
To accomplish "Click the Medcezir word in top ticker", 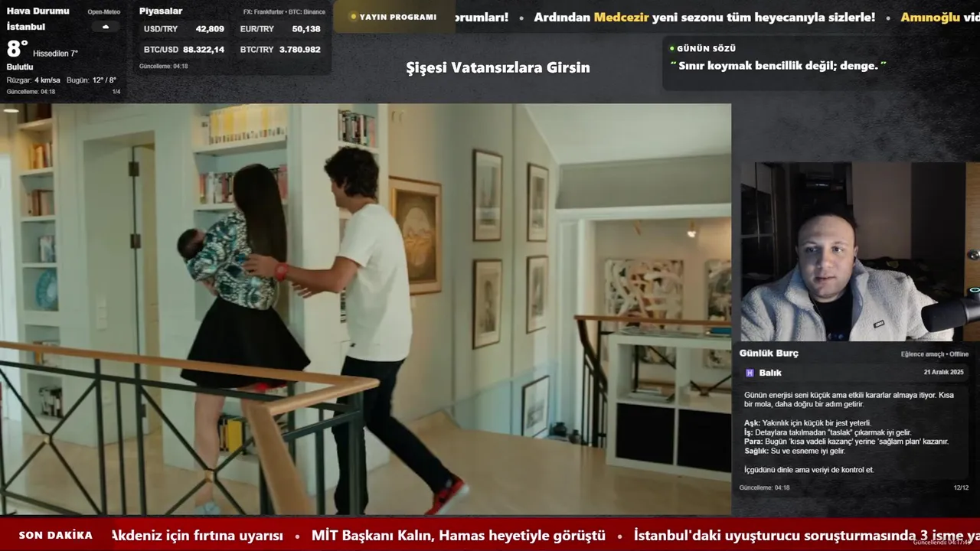I will pyautogui.click(x=621, y=17).
